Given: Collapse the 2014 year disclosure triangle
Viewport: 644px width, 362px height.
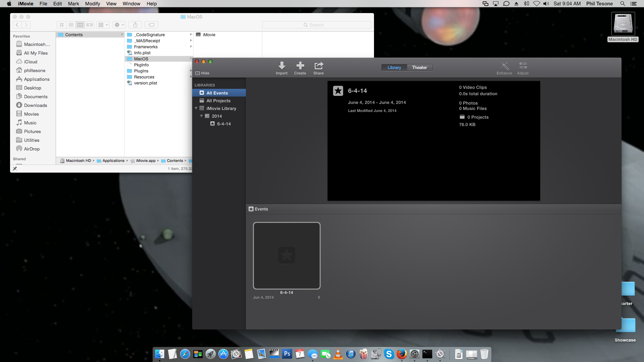Looking at the screenshot, I should pyautogui.click(x=202, y=116).
